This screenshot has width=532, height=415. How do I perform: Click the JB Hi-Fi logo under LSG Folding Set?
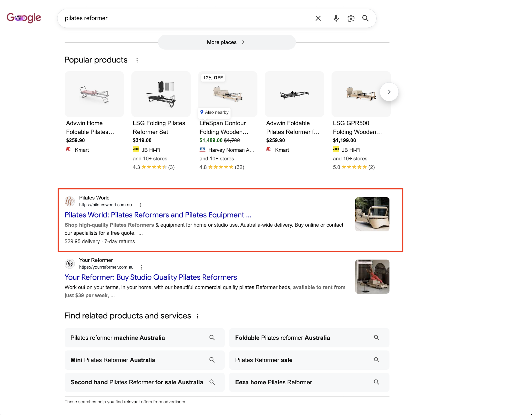point(136,149)
